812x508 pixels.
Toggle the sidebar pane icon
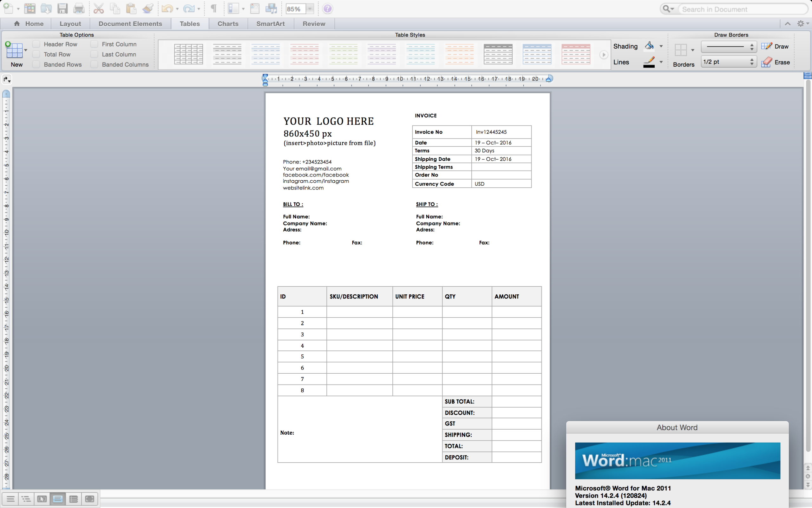click(x=233, y=8)
